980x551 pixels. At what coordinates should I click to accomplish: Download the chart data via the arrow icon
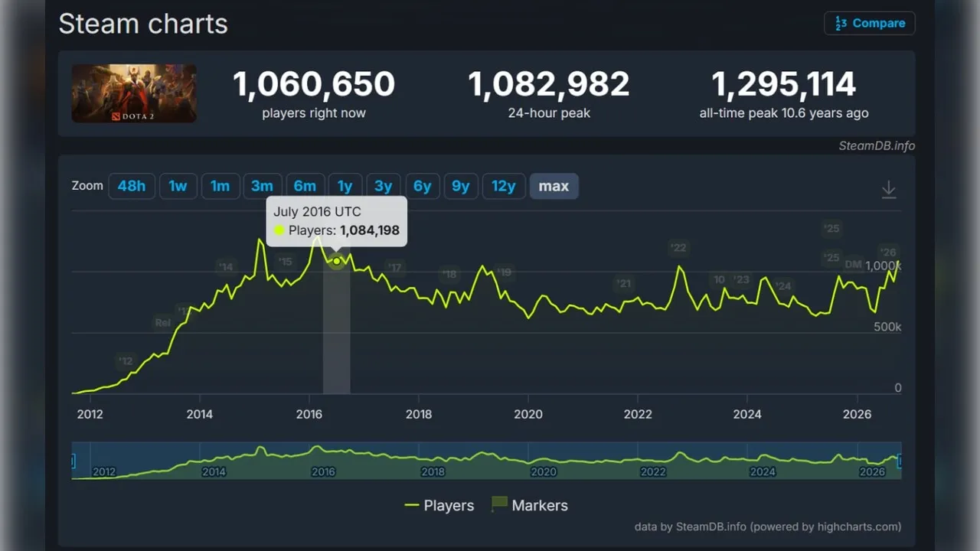point(888,189)
